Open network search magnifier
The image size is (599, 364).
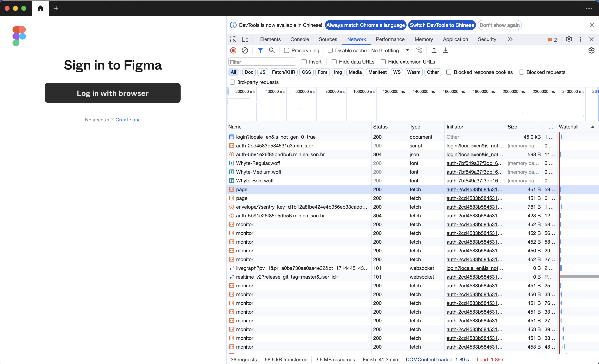(x=272, y=50)
